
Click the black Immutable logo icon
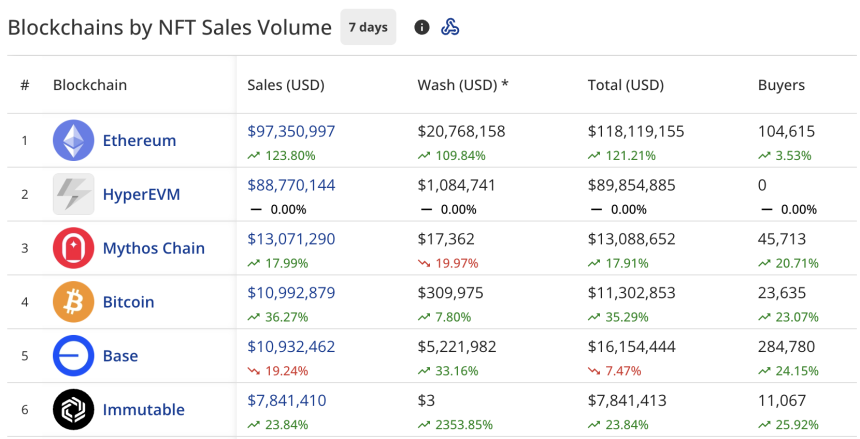click(x=73, y=410)
